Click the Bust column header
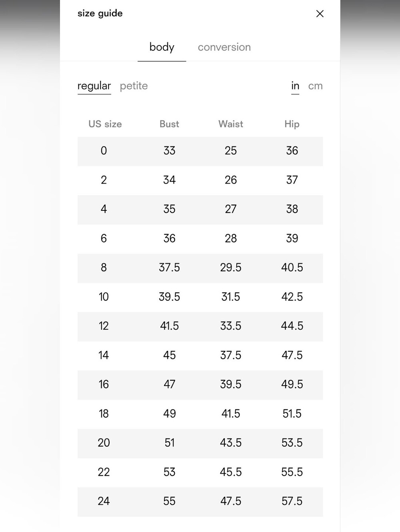 point(169,124)
